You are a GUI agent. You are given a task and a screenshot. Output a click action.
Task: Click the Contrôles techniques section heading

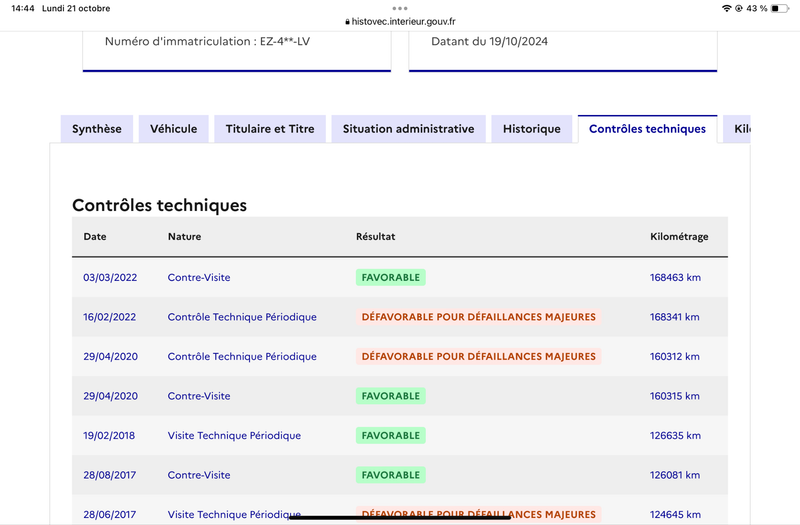(159, 205)
